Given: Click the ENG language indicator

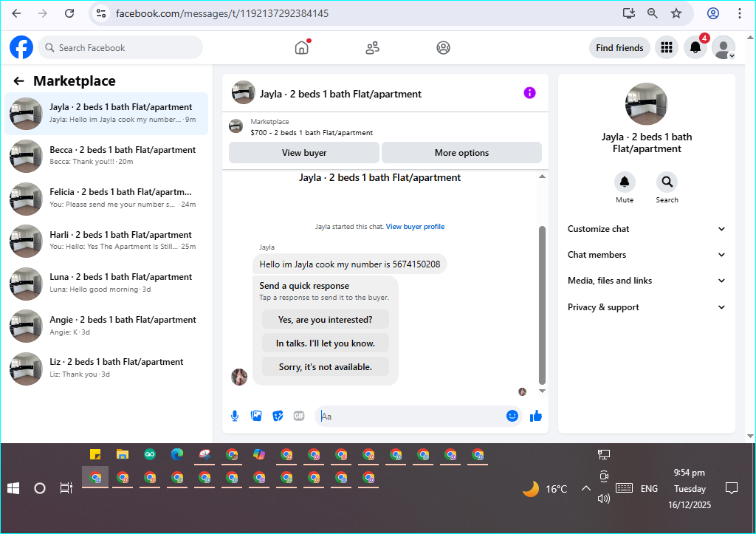Looking at the screenshot, I should click(649, 489).
